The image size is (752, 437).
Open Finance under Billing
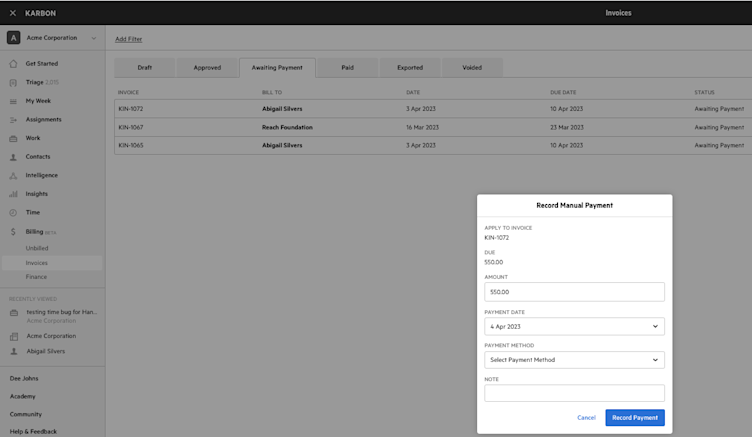(36, 277)
